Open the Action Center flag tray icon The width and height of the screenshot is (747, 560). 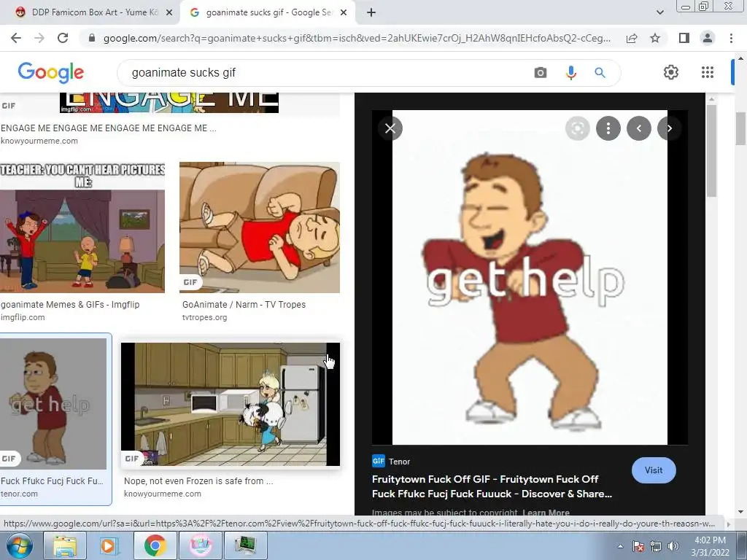[638, 546]
